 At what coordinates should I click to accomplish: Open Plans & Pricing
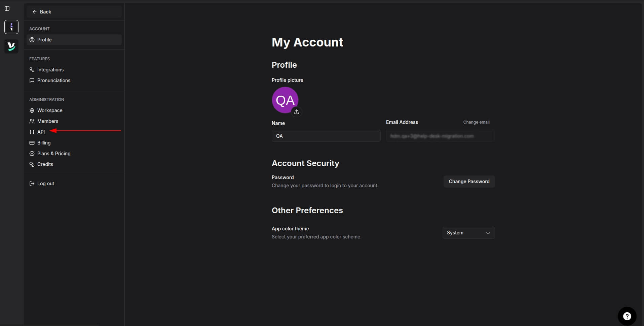tap(53, 154)
